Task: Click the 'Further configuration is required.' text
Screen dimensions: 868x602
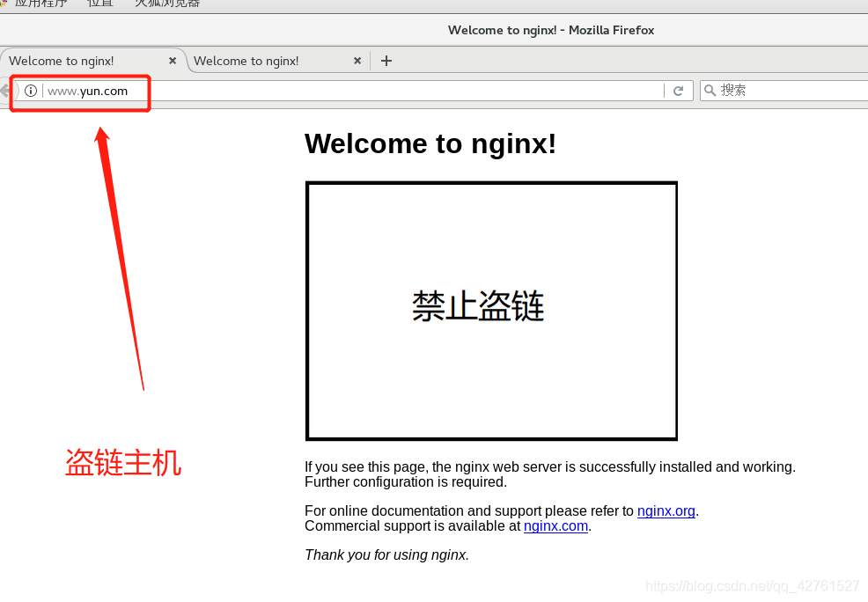Action: tap(406, 482)
